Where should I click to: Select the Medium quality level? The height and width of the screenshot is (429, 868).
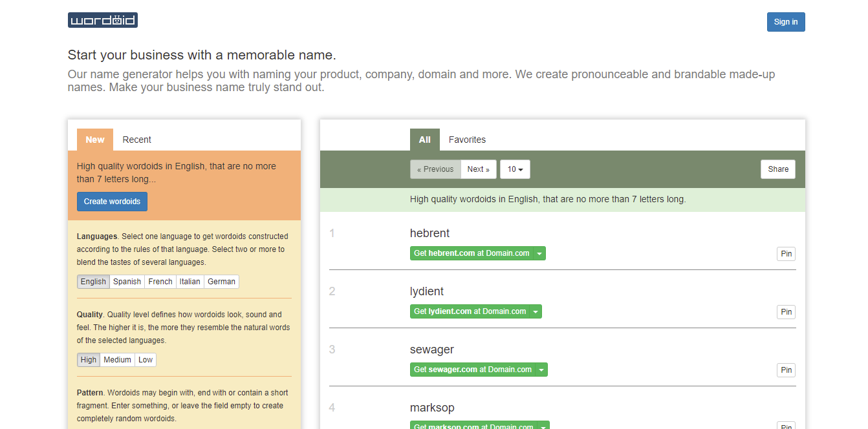117,359
